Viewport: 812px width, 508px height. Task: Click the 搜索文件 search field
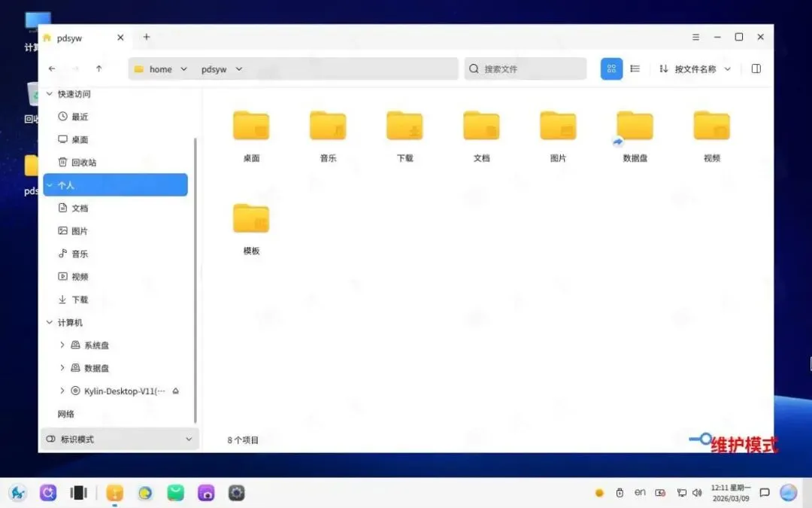525,68
